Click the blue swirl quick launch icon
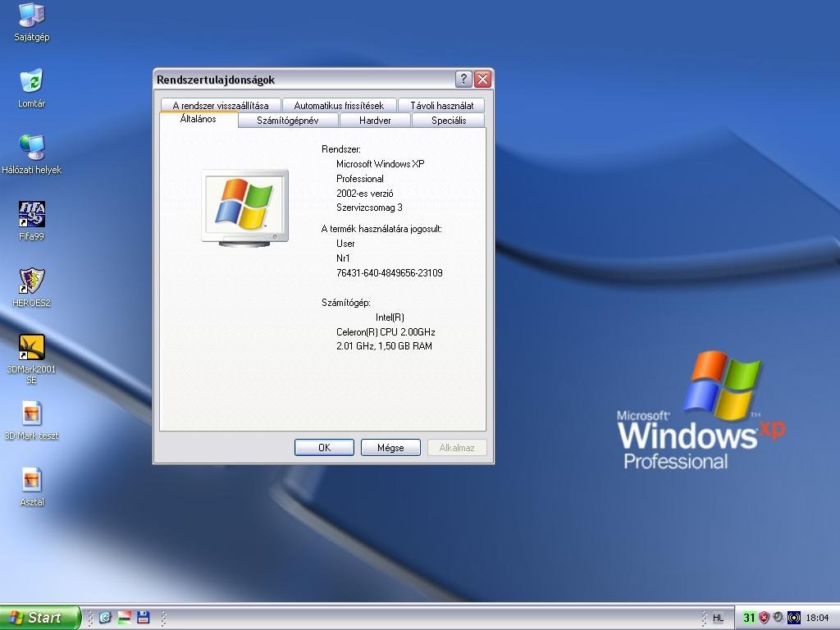This screenshot has width=840, height=630. 105,618
